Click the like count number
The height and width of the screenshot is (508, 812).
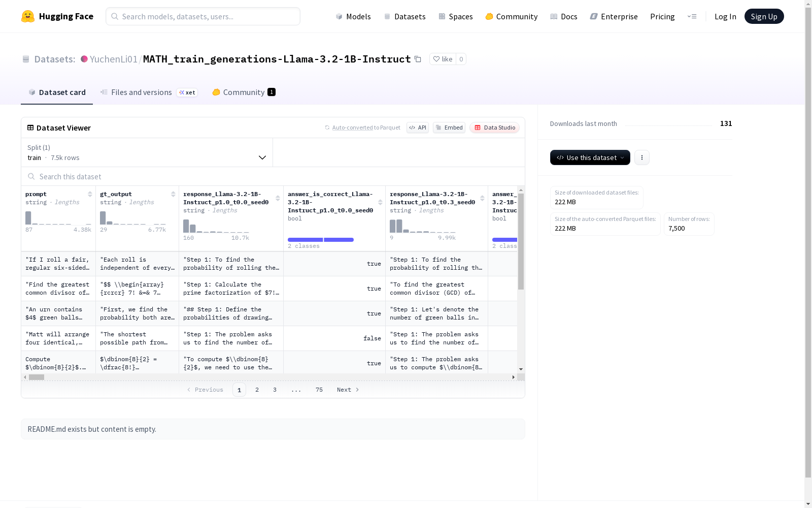[x=461, y=59]
